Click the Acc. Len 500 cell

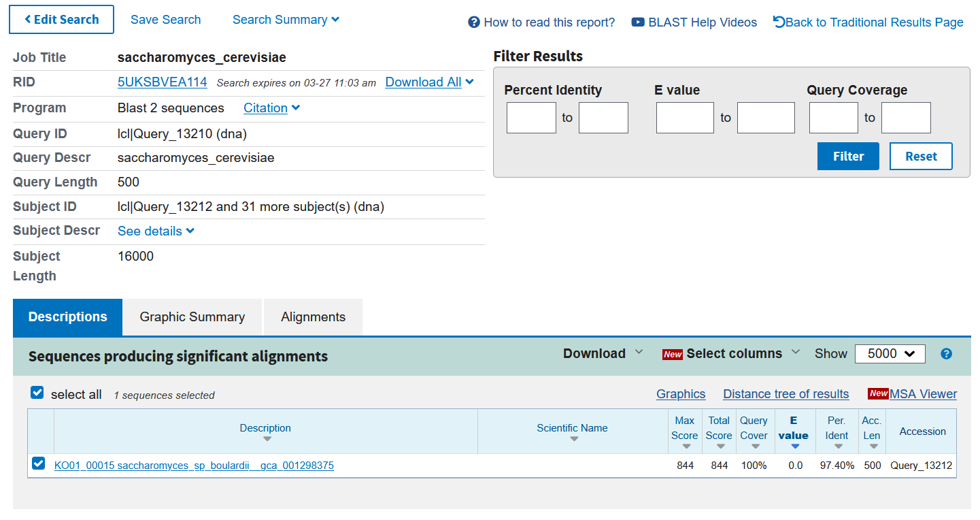coord(873,466)
